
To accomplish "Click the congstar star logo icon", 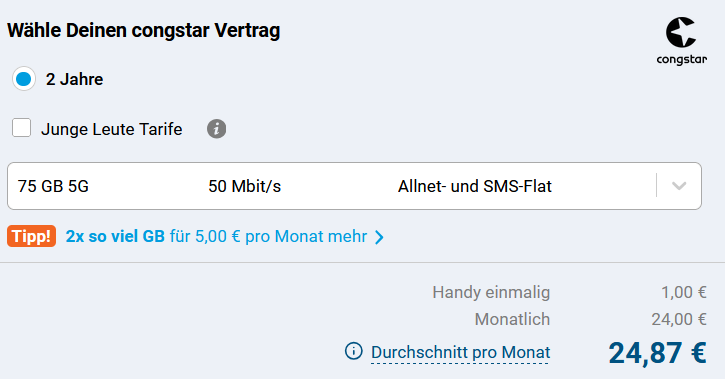I will click(681, 32).
